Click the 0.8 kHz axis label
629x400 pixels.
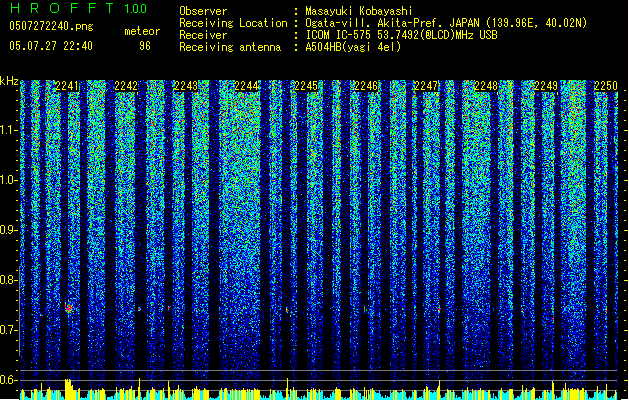[9, 280]
